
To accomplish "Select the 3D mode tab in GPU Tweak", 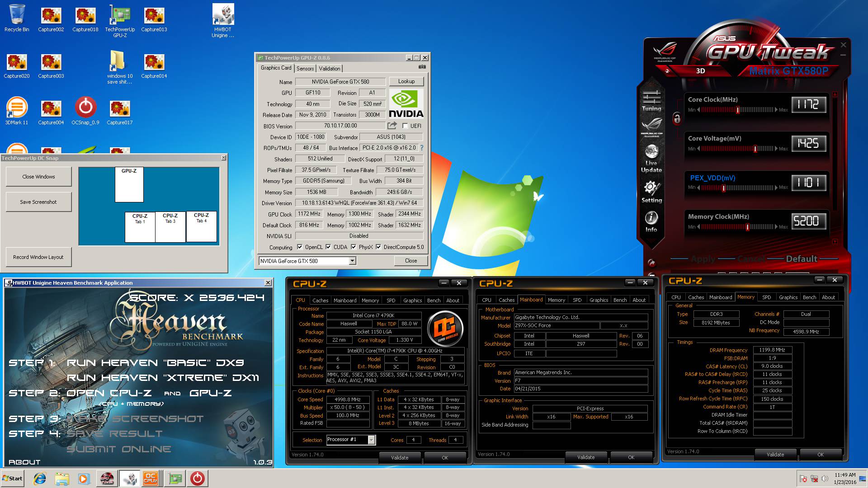I will (x=700, y=71).
